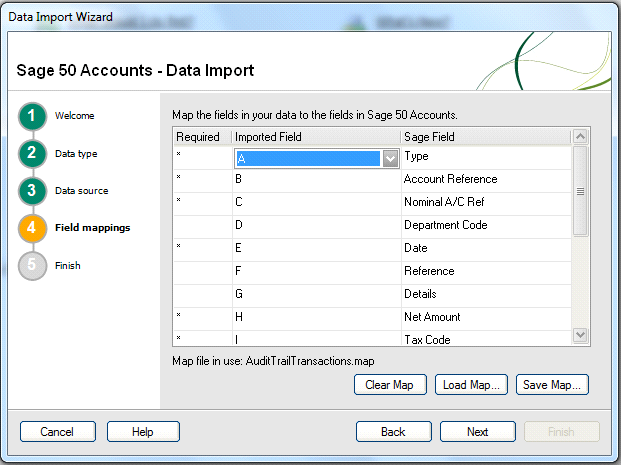Go Back to the previous wizard step
Screen dimensions: 621x465
click(x=394, y=432)
